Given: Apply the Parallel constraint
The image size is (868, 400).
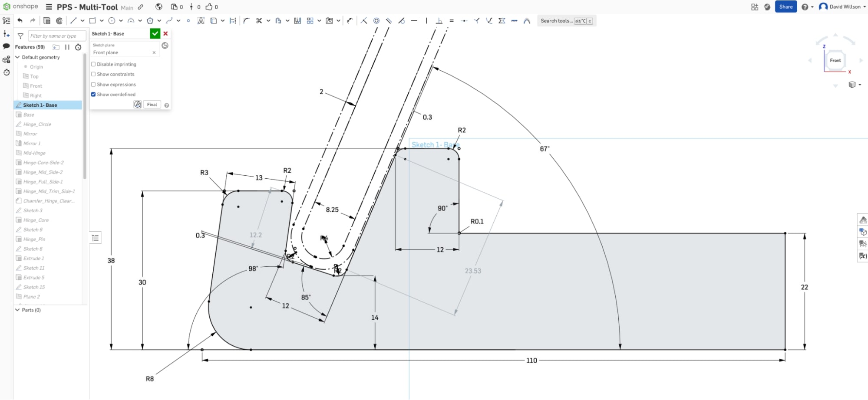Looking at the screenshot, I should tap(389, 20).
